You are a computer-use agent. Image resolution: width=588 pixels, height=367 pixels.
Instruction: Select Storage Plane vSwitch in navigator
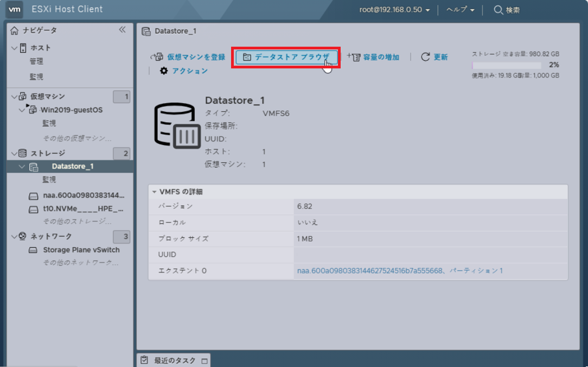[x=81, y=250]
